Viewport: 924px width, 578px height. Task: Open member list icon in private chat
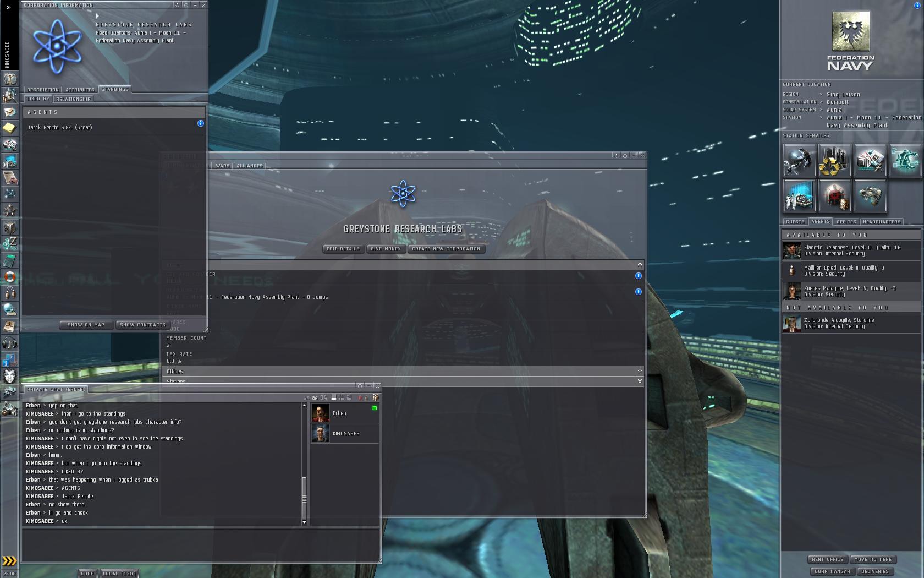pos(376,397)
